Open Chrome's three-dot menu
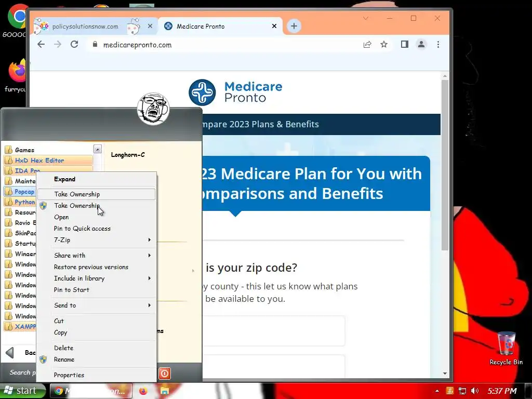 [438, 45]
